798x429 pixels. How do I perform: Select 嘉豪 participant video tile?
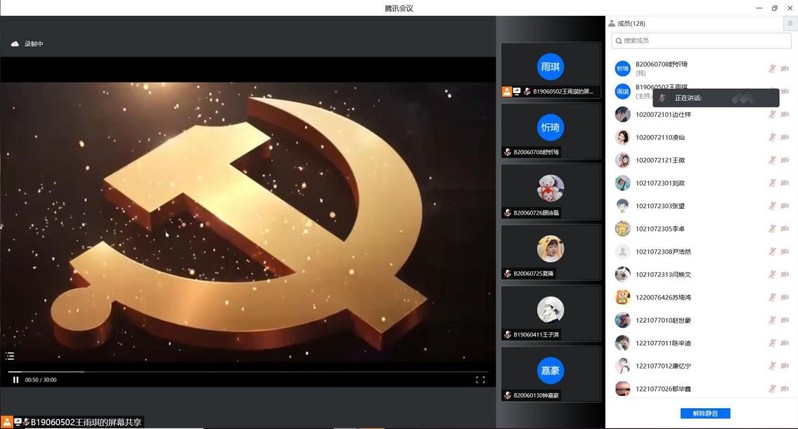(550, 370)
